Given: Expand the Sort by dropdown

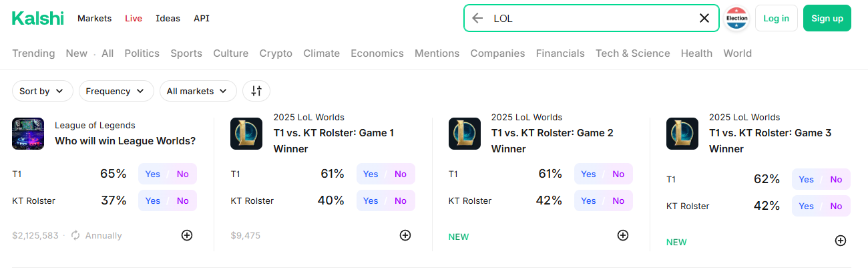Looking at the screenshot, I should point(42,91).
